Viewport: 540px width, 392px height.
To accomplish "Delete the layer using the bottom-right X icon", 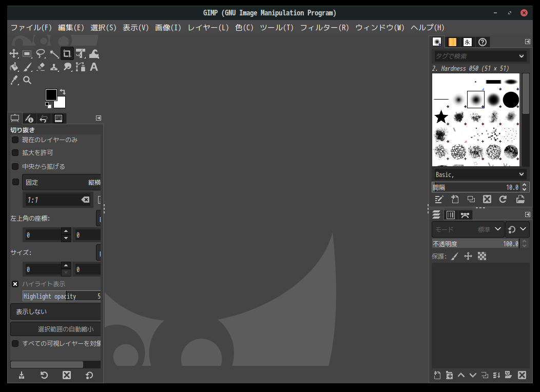I will [522, 375].
